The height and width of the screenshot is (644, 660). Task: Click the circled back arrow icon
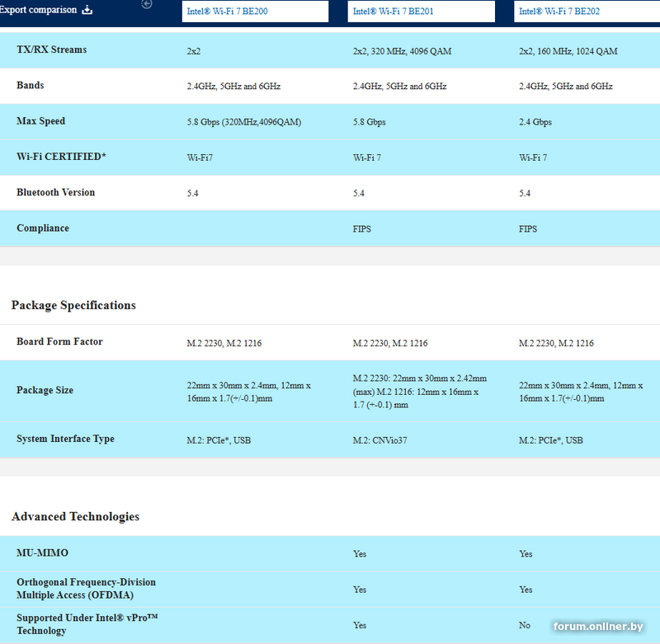tap(147, 4)
